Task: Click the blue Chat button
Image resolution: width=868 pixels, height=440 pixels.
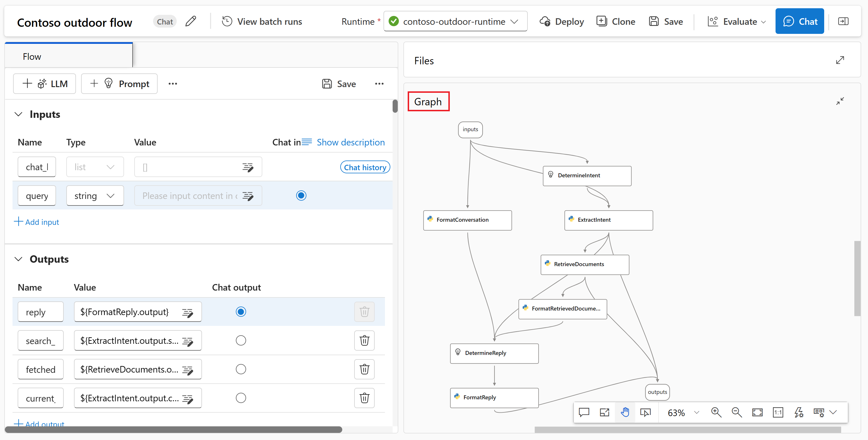Action: (799, 21)
